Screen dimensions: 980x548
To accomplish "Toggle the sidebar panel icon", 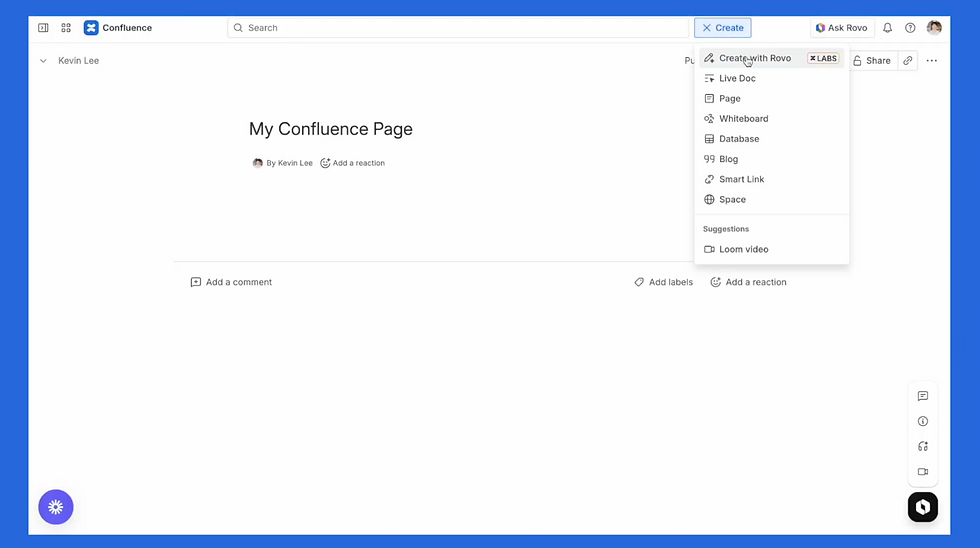I will coord(43,27).
